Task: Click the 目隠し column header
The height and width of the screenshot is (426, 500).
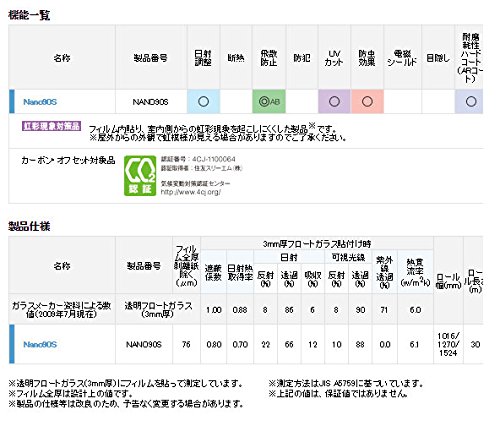Action: pos(438,58)
